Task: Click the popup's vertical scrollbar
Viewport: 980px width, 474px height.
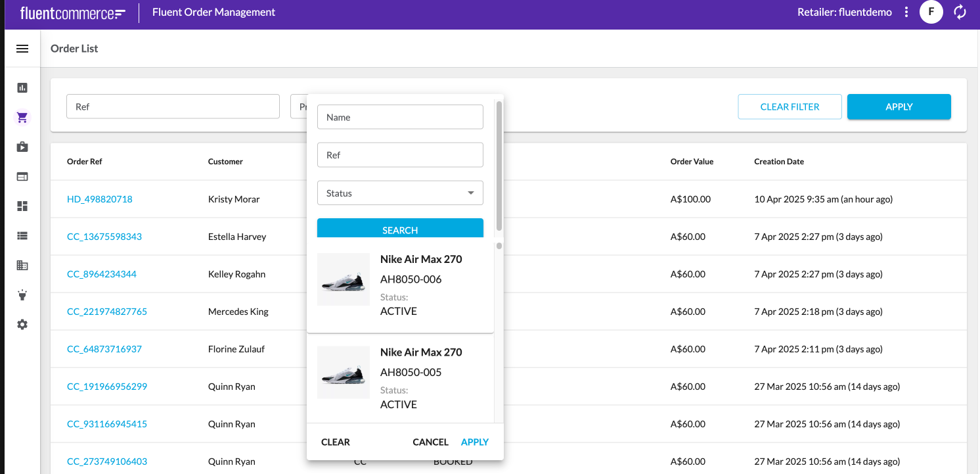Action: (x=499, y=164)
